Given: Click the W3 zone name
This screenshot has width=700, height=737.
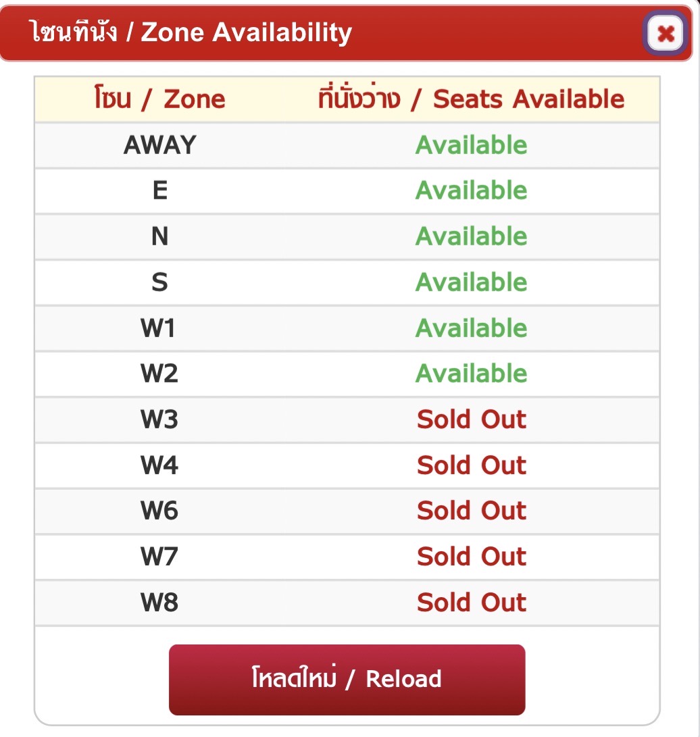Looking at the screenshot, I should point(159,420).
